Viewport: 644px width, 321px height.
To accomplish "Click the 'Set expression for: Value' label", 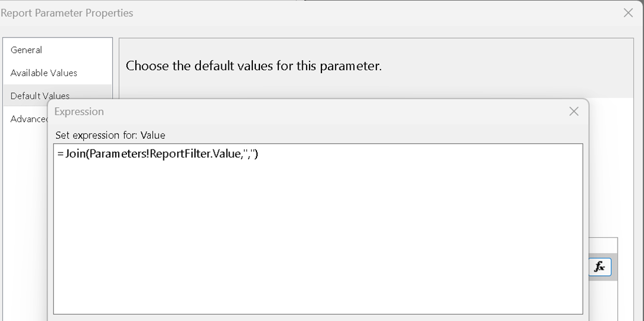I will 110,135.
